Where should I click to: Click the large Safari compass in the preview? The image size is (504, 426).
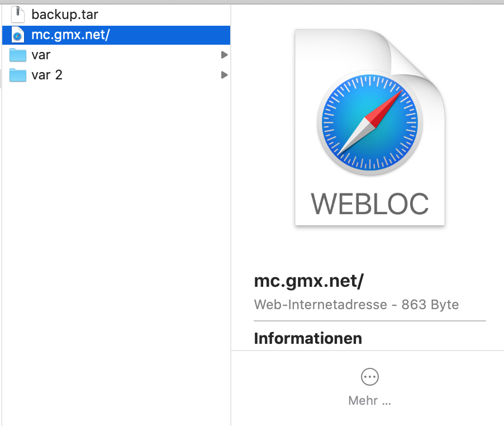[369, 121]
